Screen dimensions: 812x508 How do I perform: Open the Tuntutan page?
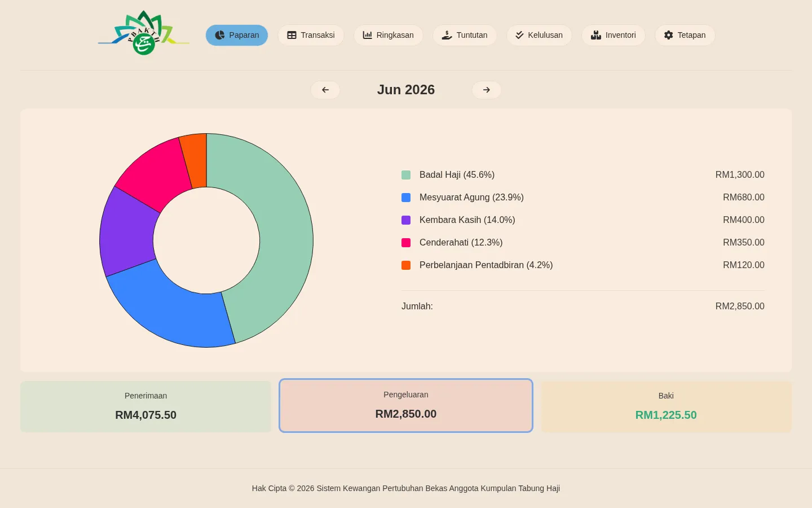tap(465, 35)
